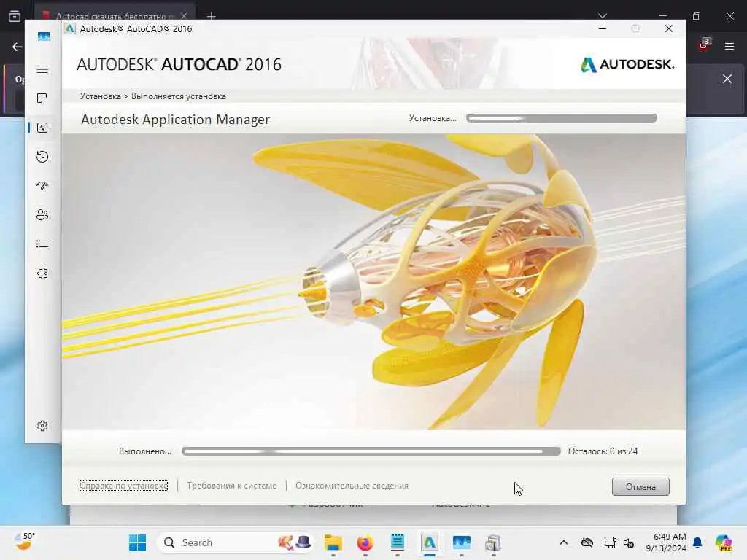Close the panel X in Firefox page

(727, 79)
